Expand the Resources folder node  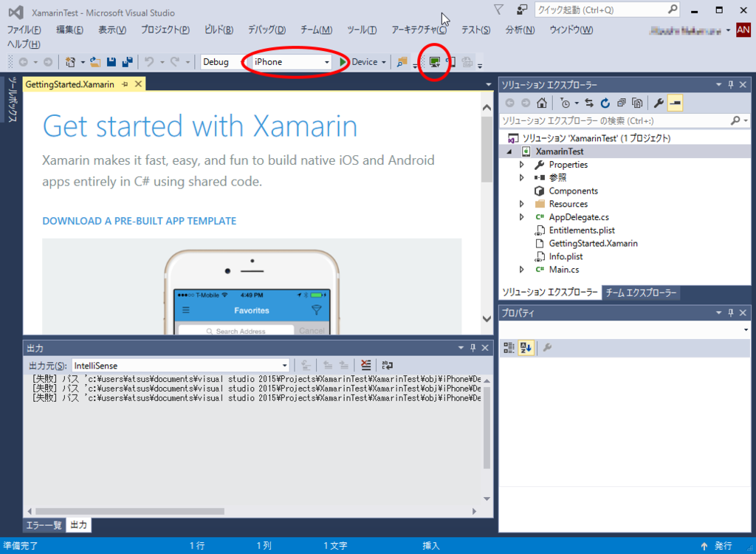522,204
